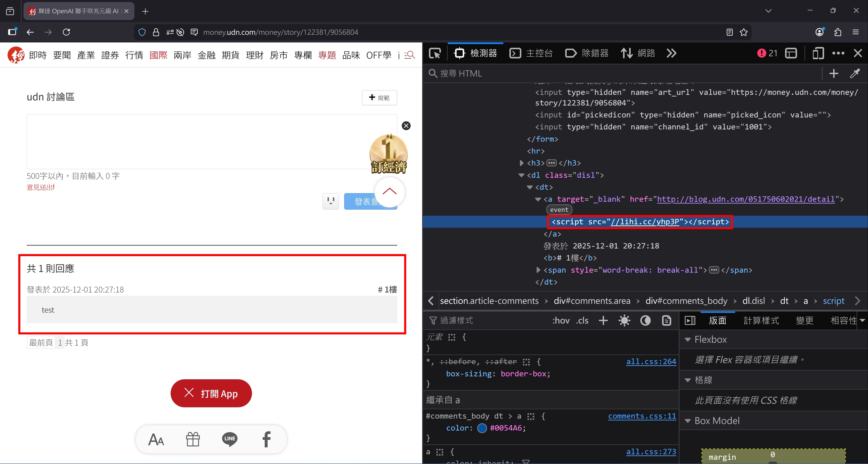Open the font size Aa icon
868x464 pixels.
pos(156,439)
